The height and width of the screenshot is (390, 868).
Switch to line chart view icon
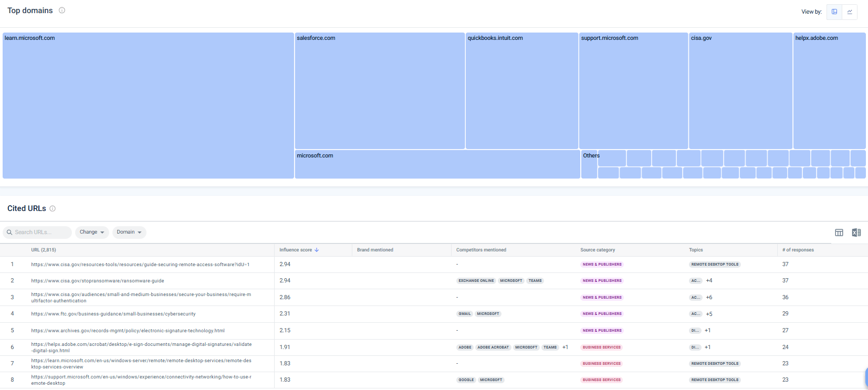coord(850,12)
